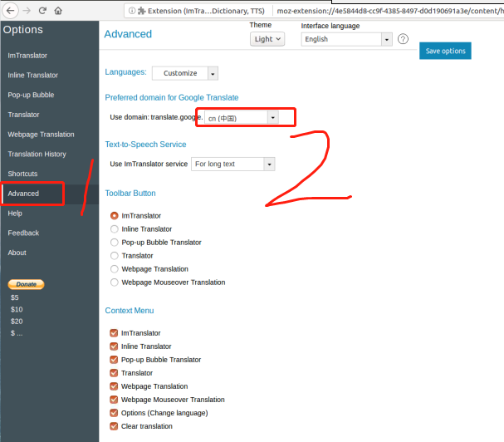
Task: Click the Text-to-Speech Service heading
Action: pyautogui.click(x=145, y=145)
